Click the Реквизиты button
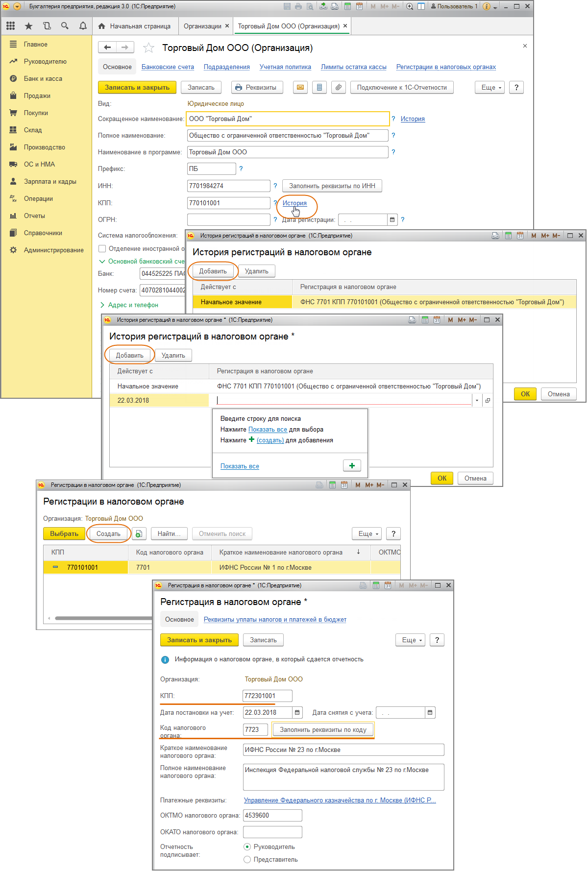 pyautogui.click(x=257, y=87)
